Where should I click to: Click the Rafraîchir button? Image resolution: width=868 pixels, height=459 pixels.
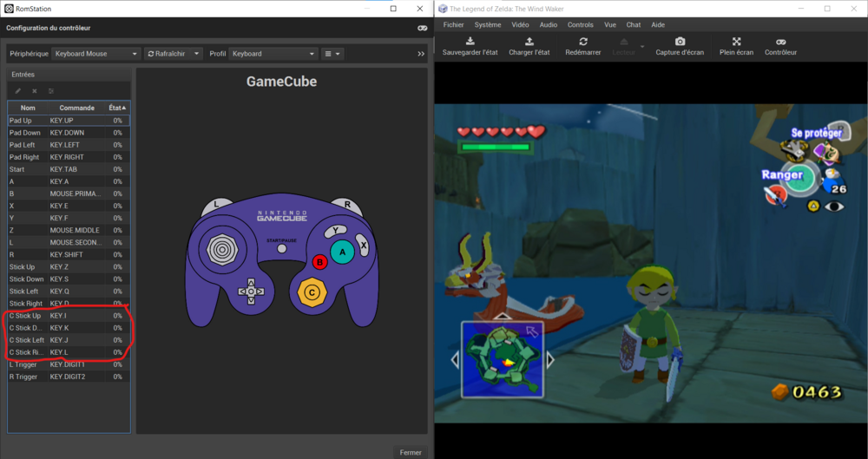pos(168,54)
